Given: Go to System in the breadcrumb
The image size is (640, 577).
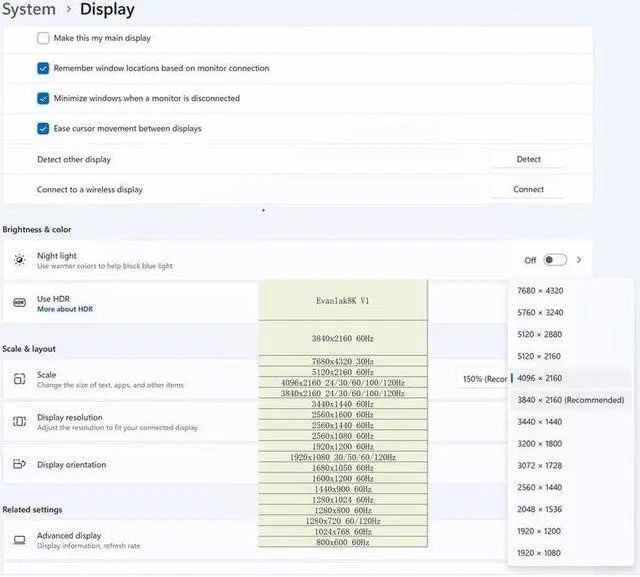Looking at the screenshot, I should pos(28,10).
